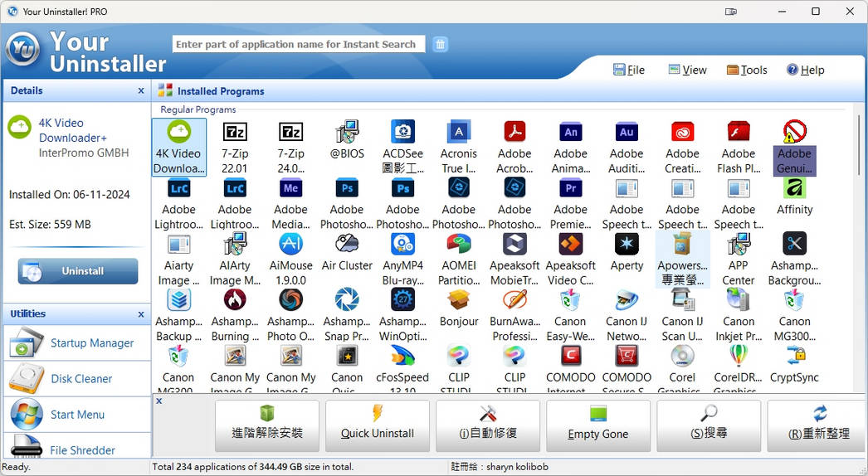Viewport: 868px width, 476px height.
Task: Select the cFosSpeed program icon
Action: click(x=403, y=355)
